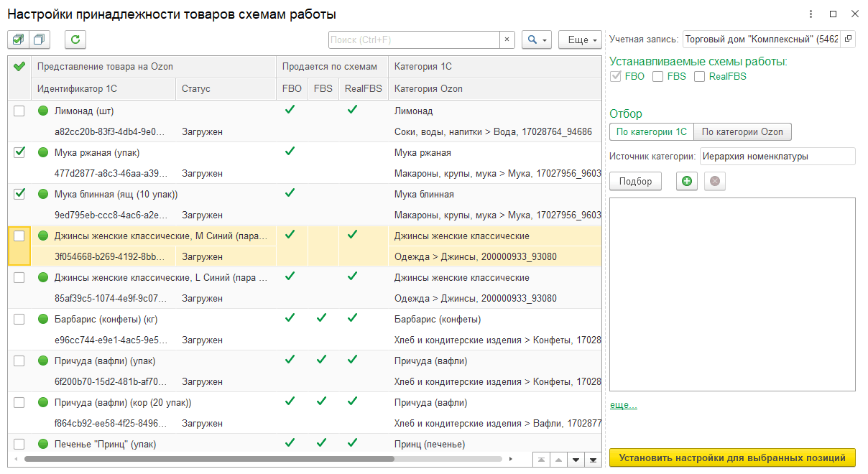This screenshot has height=474, width=868.
Task: Enable the RealFBS scheme checkbox
Action: coord(699,77)
